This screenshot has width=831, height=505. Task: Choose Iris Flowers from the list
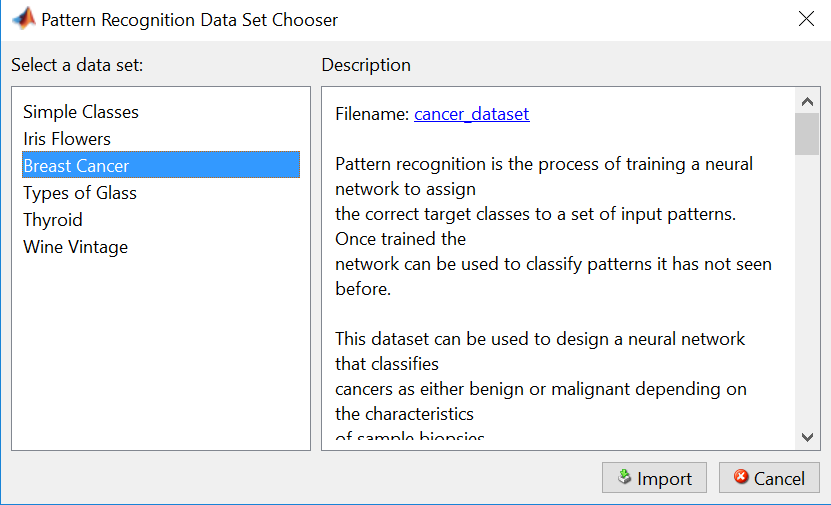(67, 139)
